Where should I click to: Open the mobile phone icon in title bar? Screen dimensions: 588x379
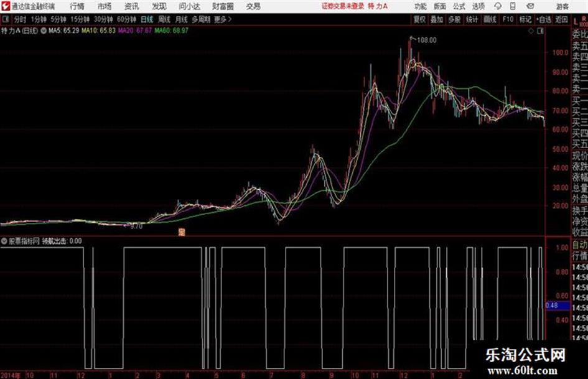click(x=513, y=6)
